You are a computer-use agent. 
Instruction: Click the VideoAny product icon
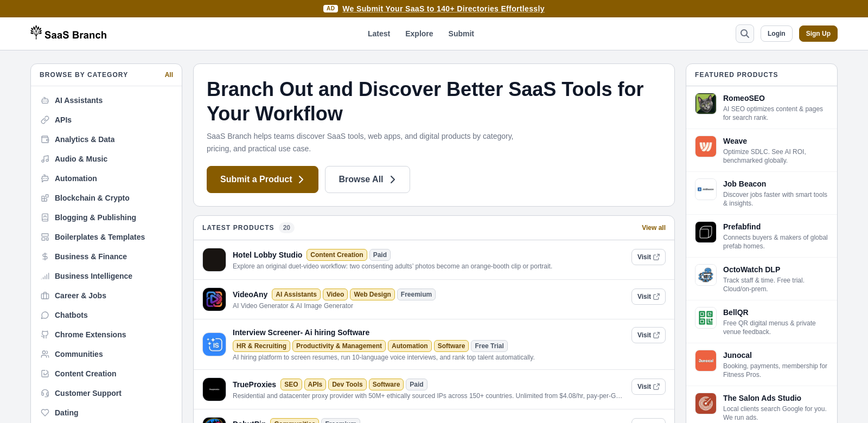point(214,299)
